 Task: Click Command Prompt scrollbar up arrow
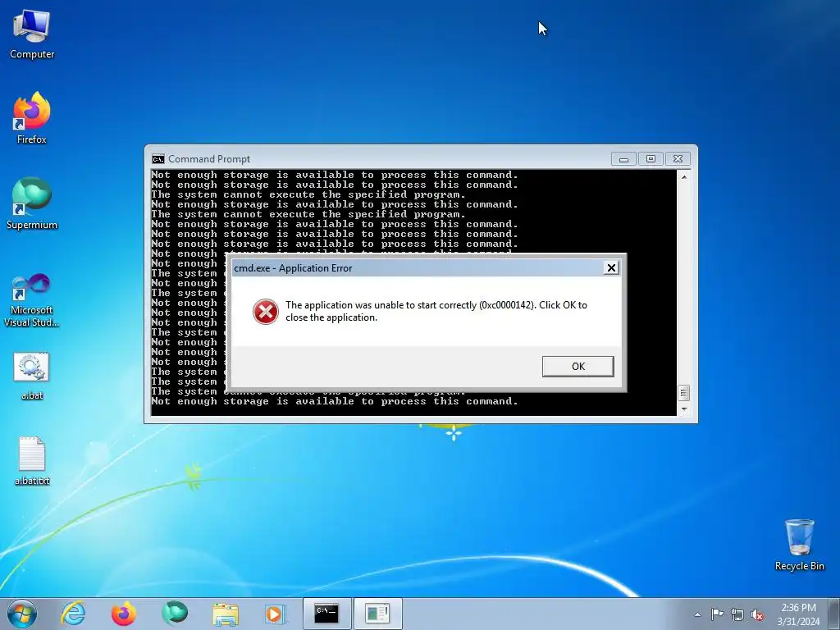click(x=683, y=176)
